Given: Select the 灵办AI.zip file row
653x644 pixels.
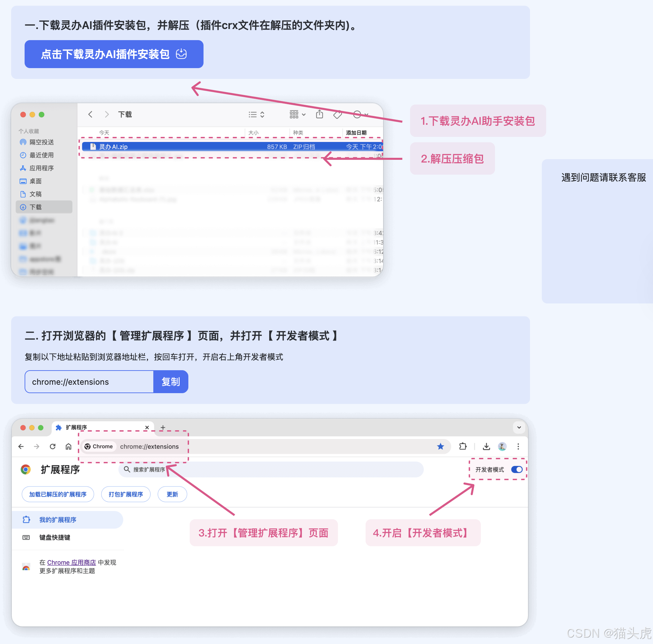Looking at the screenshot, I should pyautogui.click(x=232, y=146).
